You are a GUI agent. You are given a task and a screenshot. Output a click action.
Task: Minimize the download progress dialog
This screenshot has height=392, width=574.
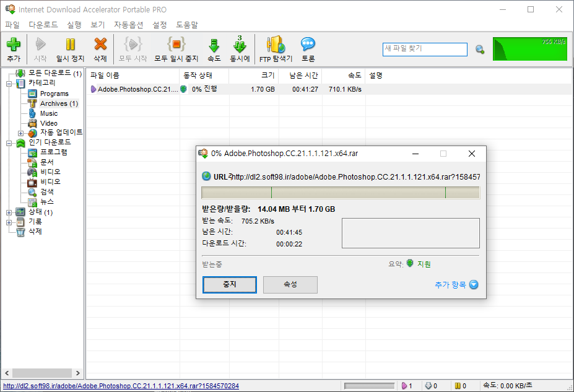(x=415, y=154)
